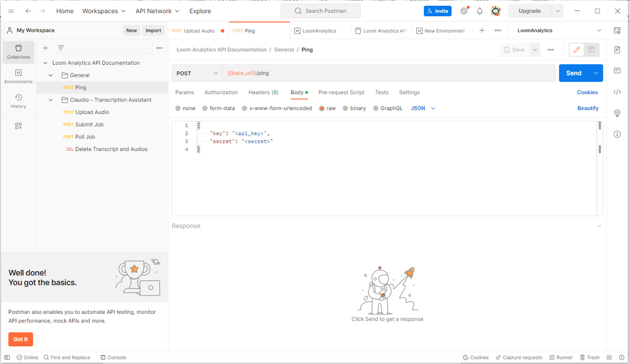Open the notifications bell
The image size is (630, 364).
480,11
